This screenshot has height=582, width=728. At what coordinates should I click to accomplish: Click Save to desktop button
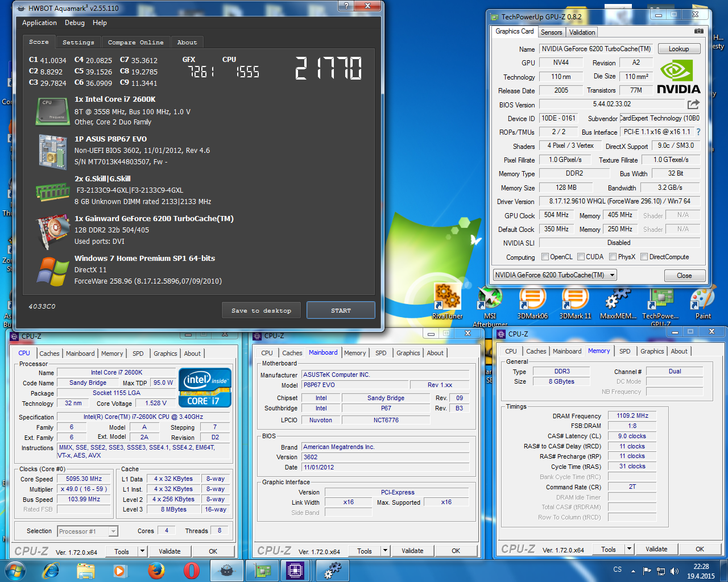click(261, 310)
